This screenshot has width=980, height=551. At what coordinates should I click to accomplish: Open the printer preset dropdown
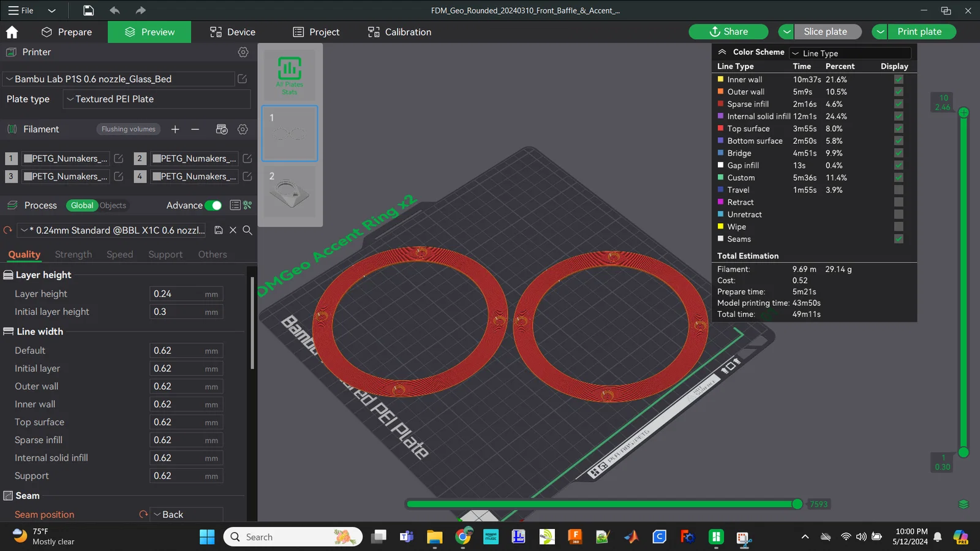[119, 78]
